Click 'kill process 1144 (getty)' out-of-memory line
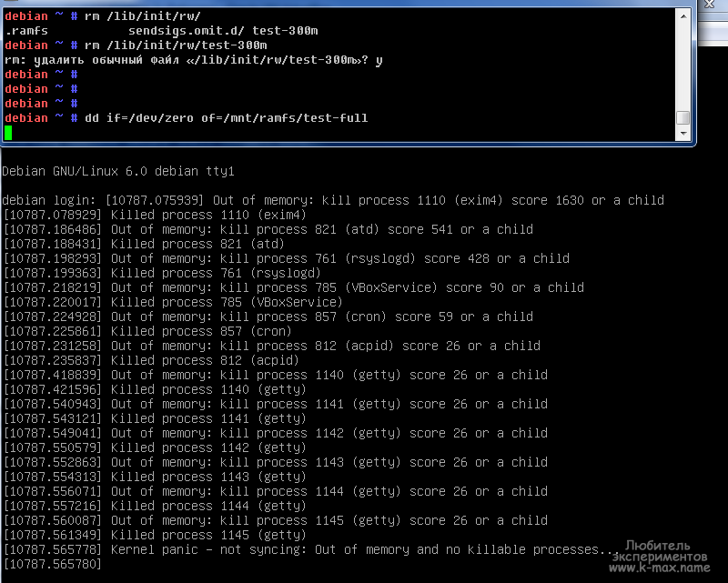 276,491
